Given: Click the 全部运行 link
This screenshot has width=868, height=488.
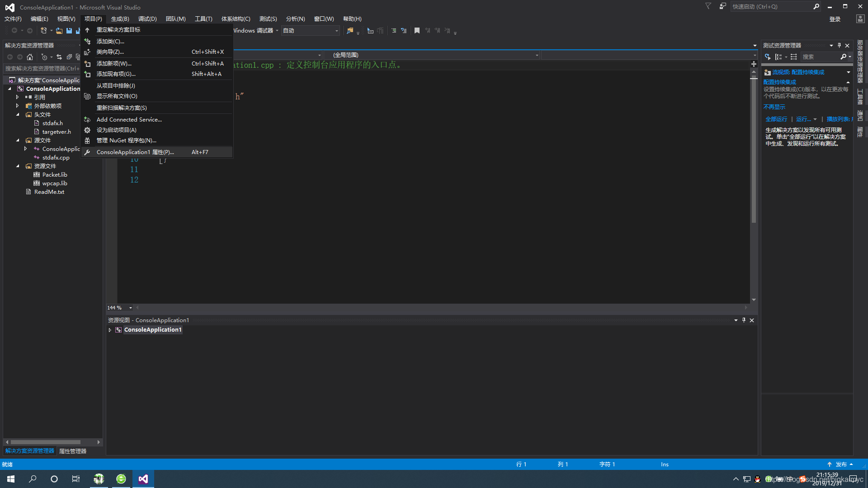Looking at the screenshot, I should [776, 119].
